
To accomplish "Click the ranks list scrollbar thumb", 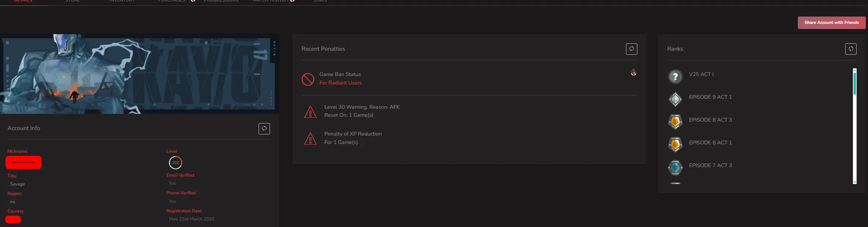I will 854,84.
